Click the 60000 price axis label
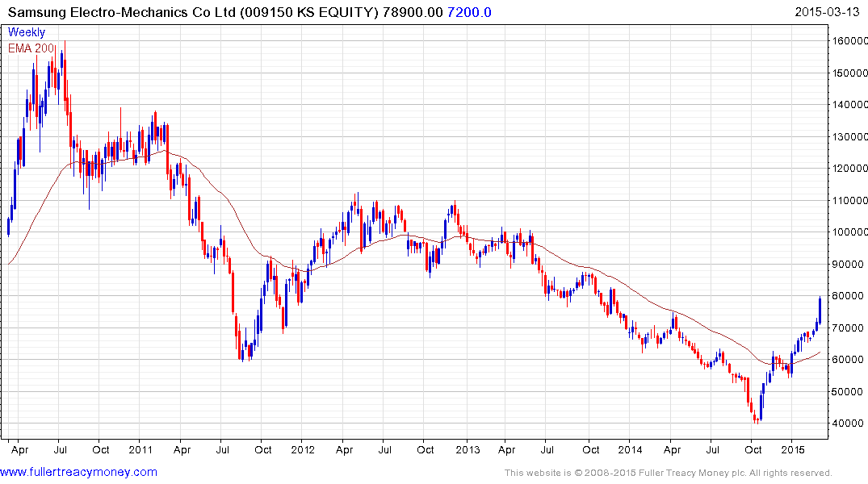Screen dimensions: 868x484 [x=848, y=359]
